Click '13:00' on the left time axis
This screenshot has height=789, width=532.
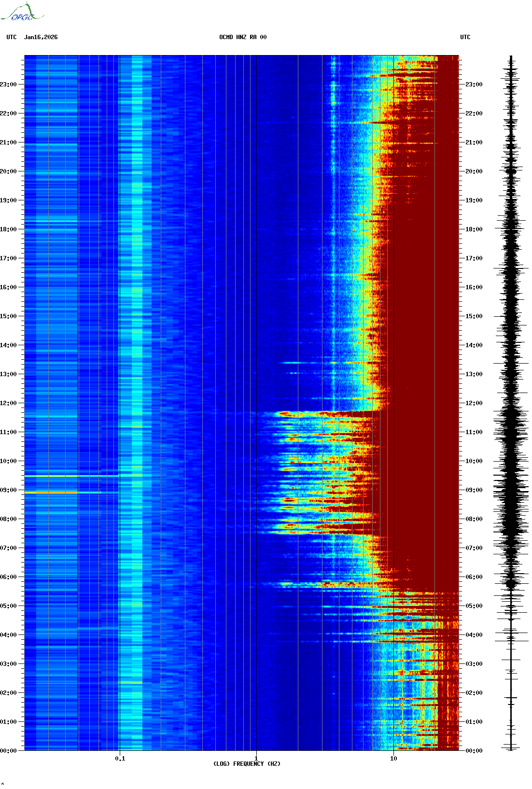(8, 374)
